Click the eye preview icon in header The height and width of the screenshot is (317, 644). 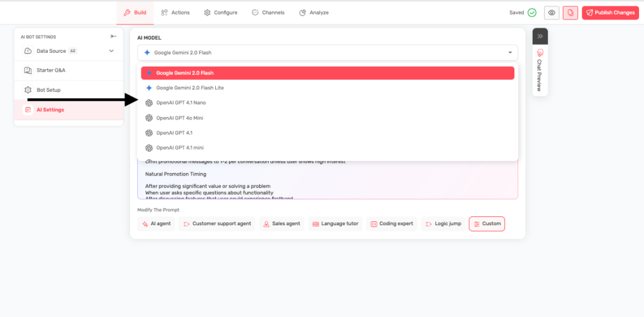[x=552, y=13]
